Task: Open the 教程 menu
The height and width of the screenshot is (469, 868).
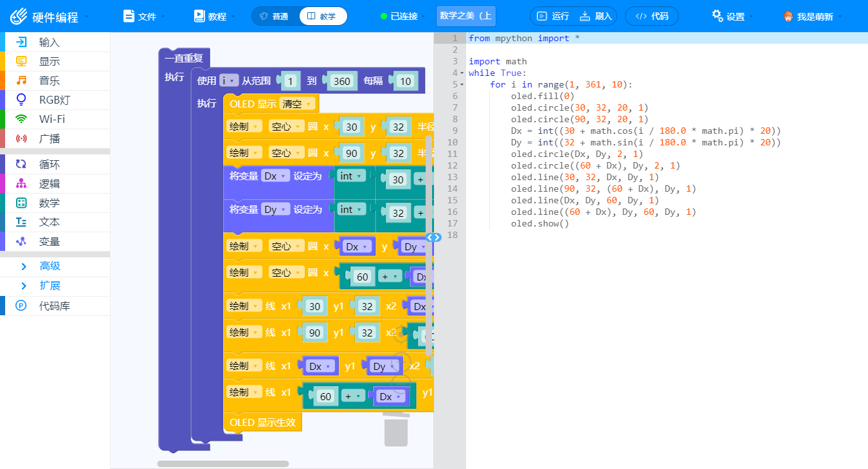Action: point(215,16)
